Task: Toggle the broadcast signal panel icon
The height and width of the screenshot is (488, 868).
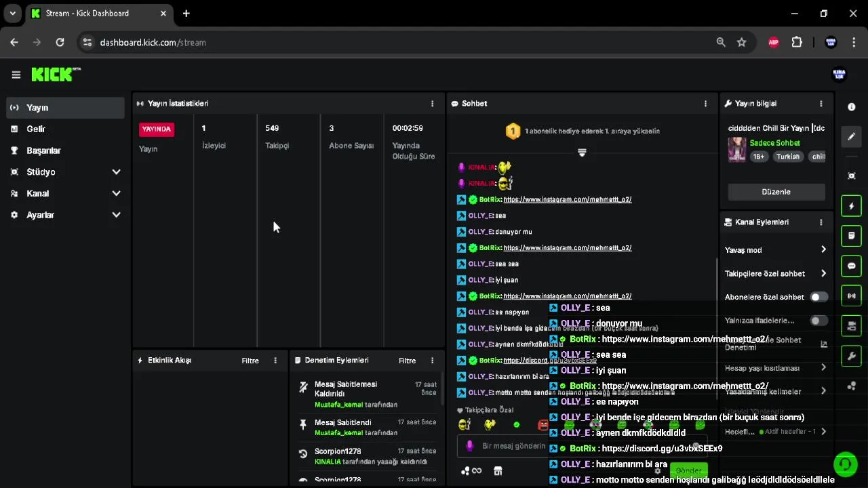Action: pos(852,296)
